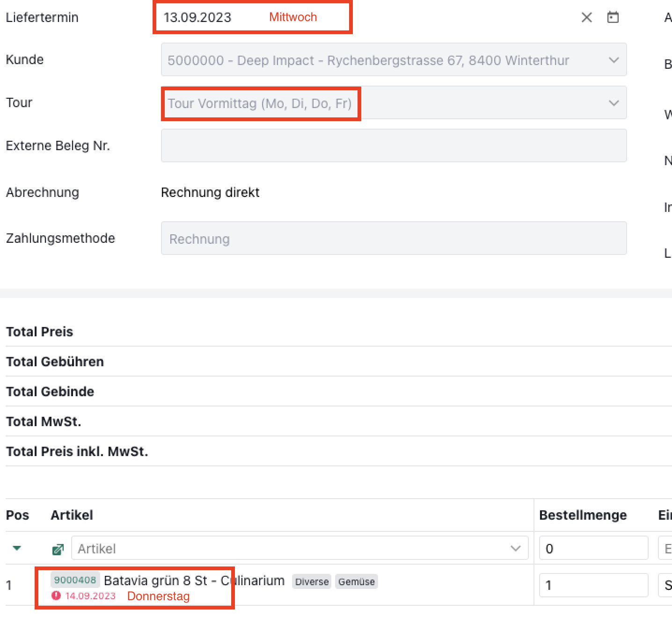672x624 pixels.
Task: Click the red warning icon beside 14.09.2023
Action: click(x=56, y=595)
